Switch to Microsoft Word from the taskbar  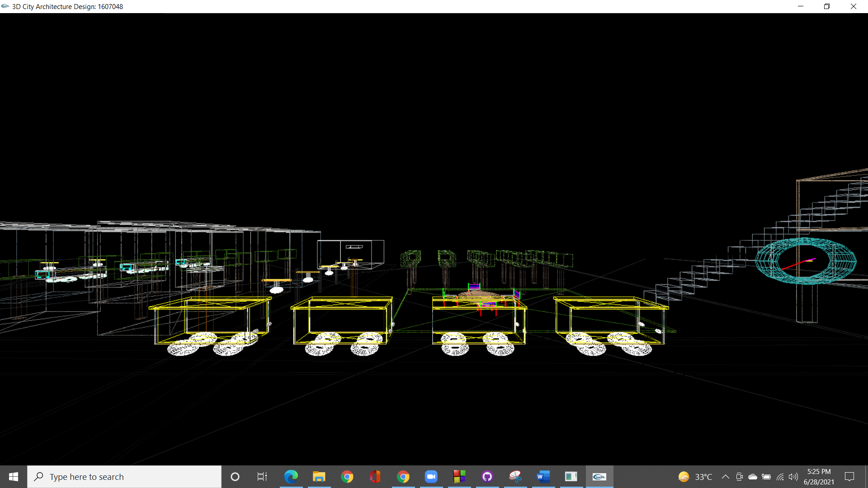tap(543, 477)
